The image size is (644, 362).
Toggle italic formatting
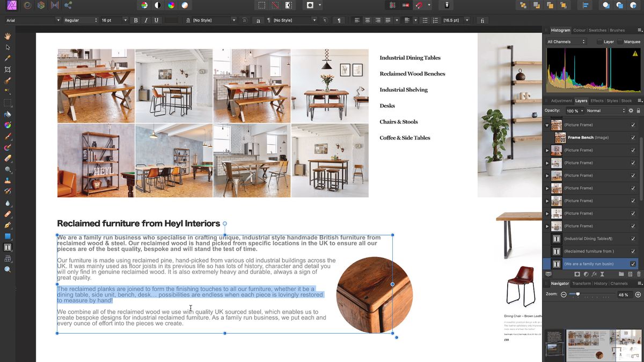145,20
